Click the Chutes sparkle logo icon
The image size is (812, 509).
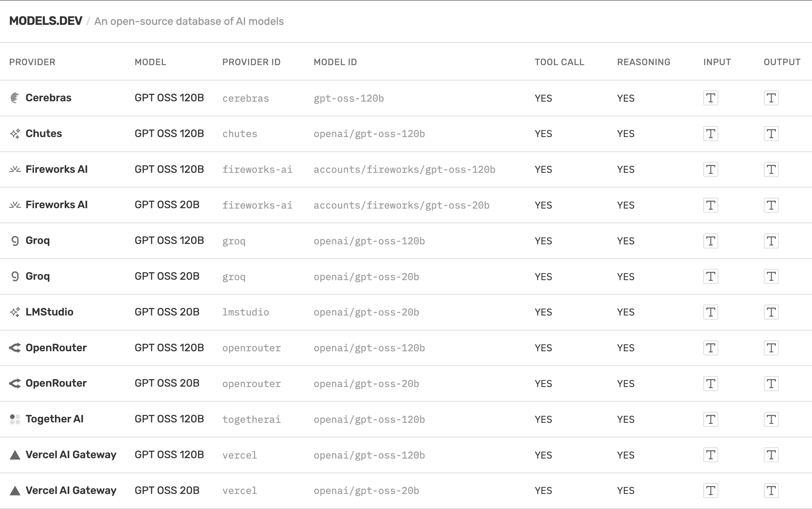(x=15, y=134)
